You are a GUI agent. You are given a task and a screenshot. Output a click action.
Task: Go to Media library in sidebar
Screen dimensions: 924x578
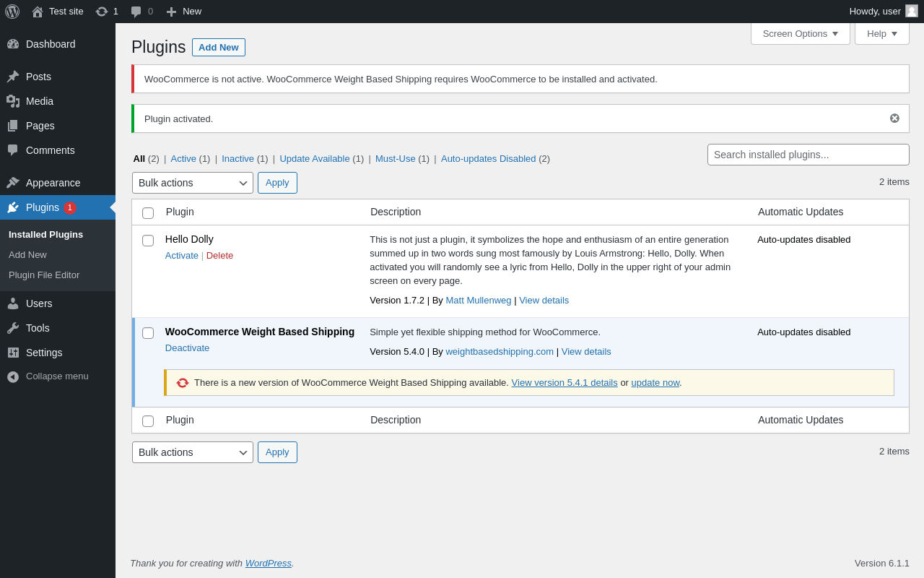pos(40,101)
